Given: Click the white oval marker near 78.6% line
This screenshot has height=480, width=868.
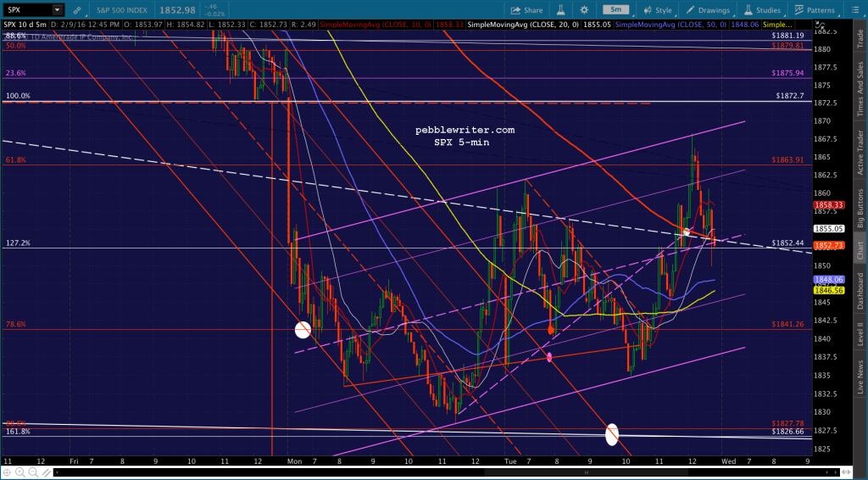Looking at the screenshot, I should coord(303,330).
